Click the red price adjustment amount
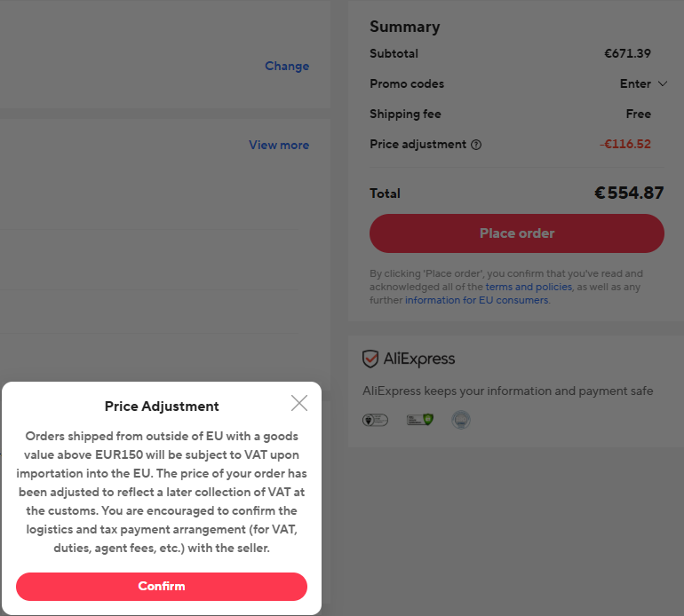 click(x=625, y=144)
